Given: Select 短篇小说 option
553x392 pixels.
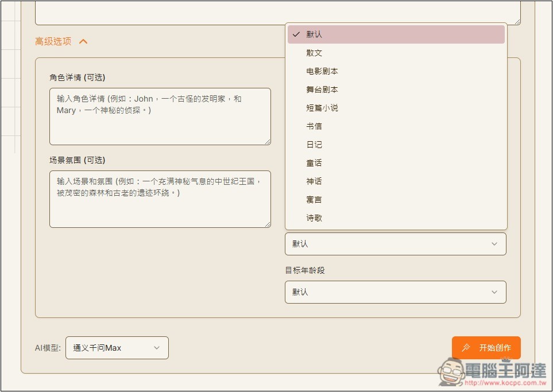Looking at the screenshot, I should point(396,108).
